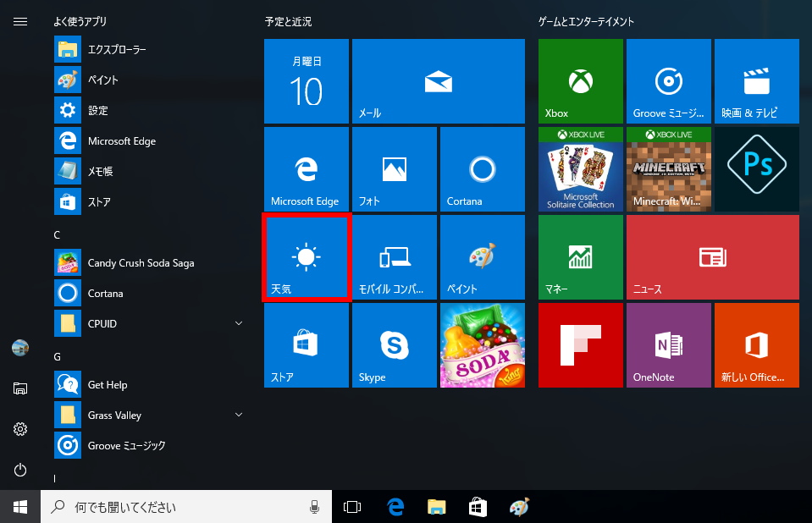Image resolution: width=812 pixels, height=523 pixels.
Task: Click the ゲームとエンターテイメント group header
Action: pyautogui.click(x=586, y=22)
